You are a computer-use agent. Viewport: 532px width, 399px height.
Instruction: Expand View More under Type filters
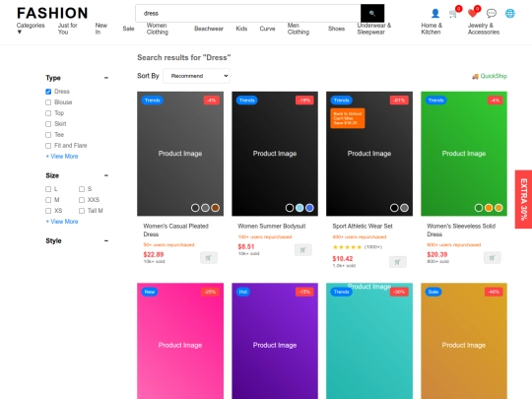tap(62, 157)
